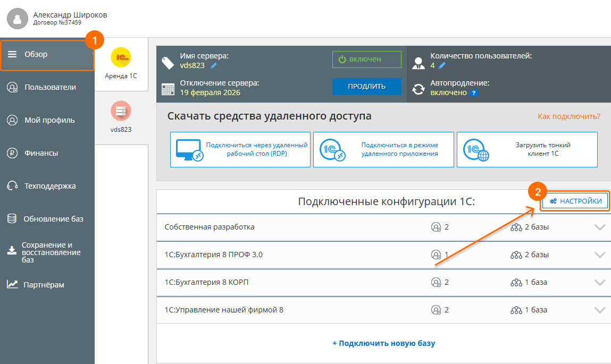
Task: Expand 1С:Управление нашей фирмой 8 row
Action: 600,310
